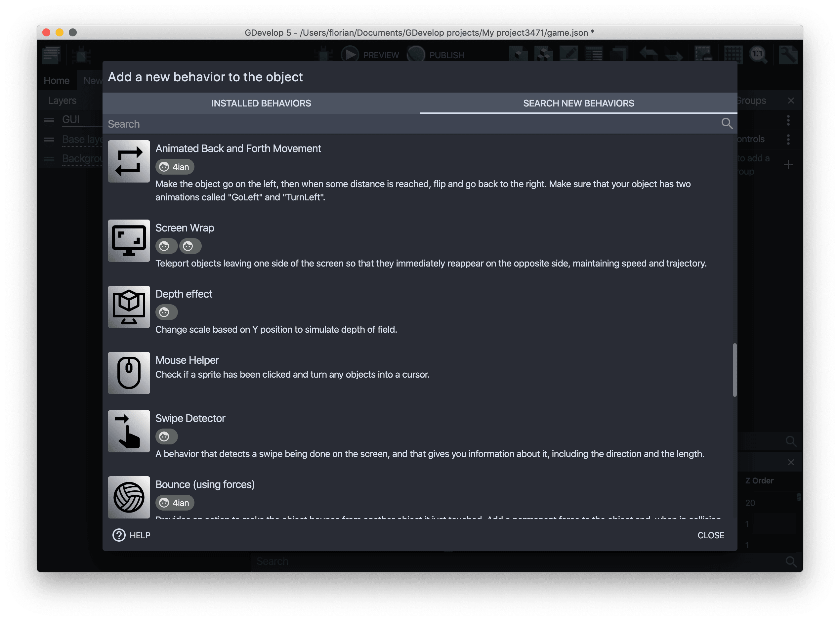
Task: Click the 4ian author chip on Bounce
Action: pyautogui.click(x=175, y=503)
